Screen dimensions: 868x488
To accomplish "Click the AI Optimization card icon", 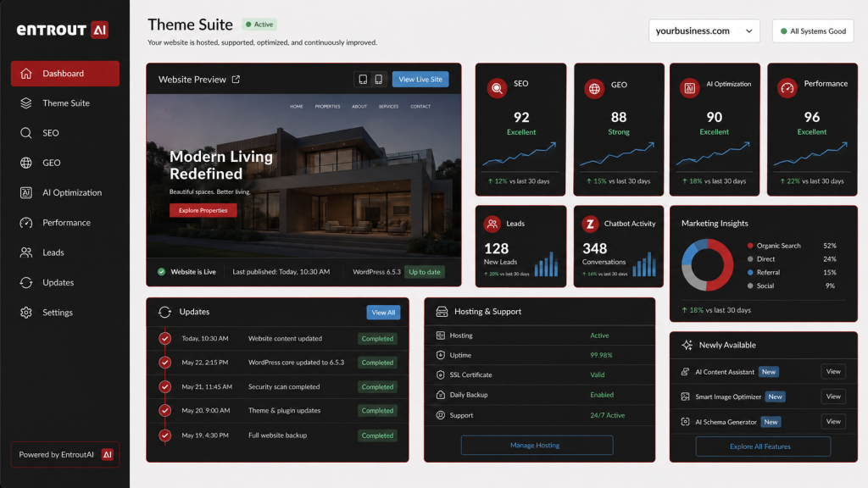I will [689, 87].
